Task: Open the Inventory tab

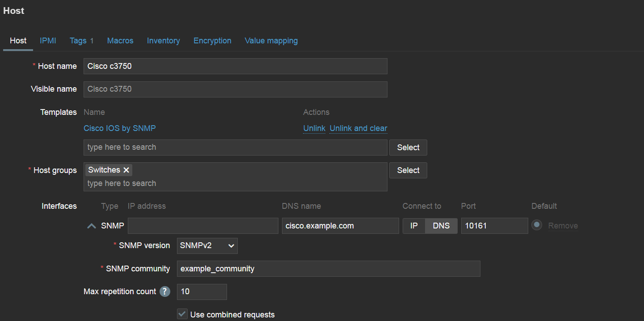Action: point(164,41)
